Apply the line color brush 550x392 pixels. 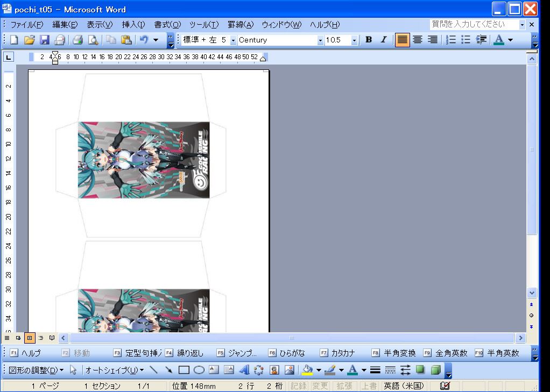(x=330, y=370)
